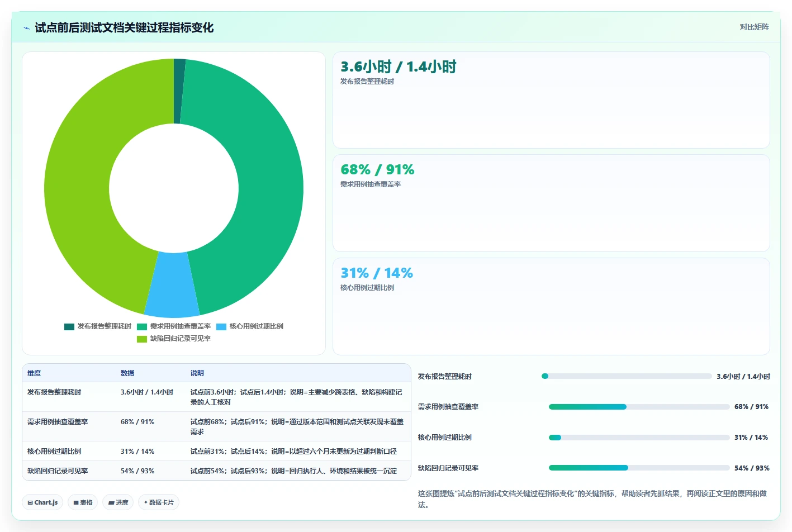This screenshot has height=532, width=792.
Task: Click the lightning icon beside the title
Action: (26, 28)
